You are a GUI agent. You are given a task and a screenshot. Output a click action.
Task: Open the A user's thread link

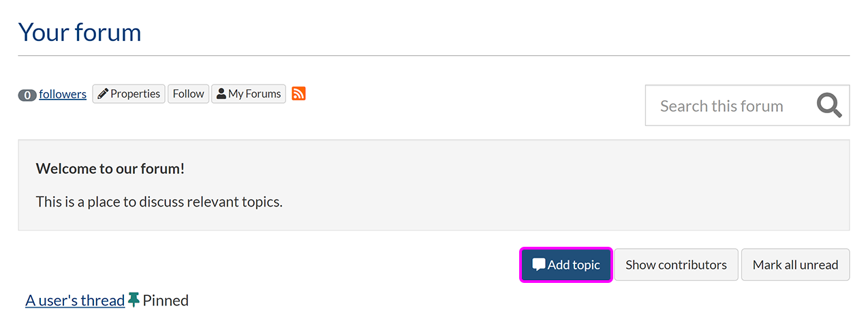75,300
